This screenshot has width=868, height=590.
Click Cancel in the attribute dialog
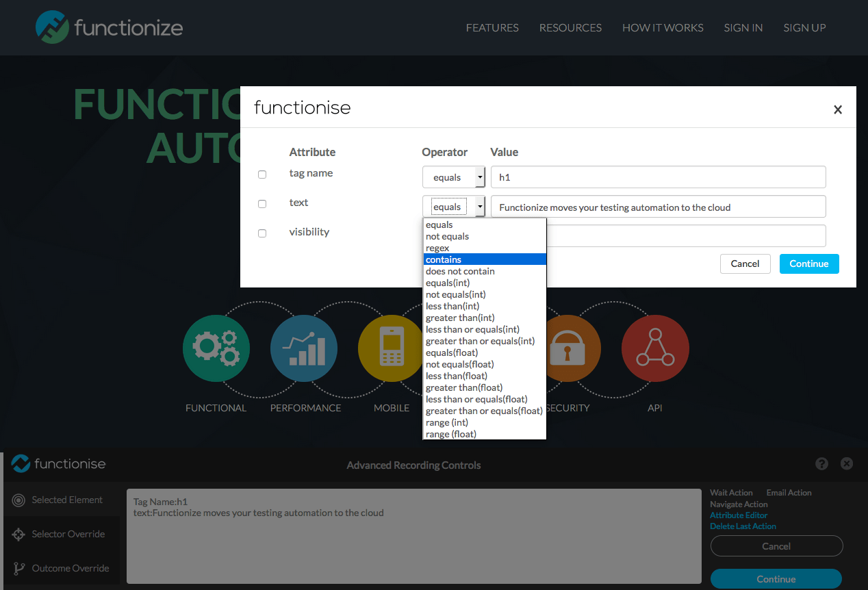point(745,264)
